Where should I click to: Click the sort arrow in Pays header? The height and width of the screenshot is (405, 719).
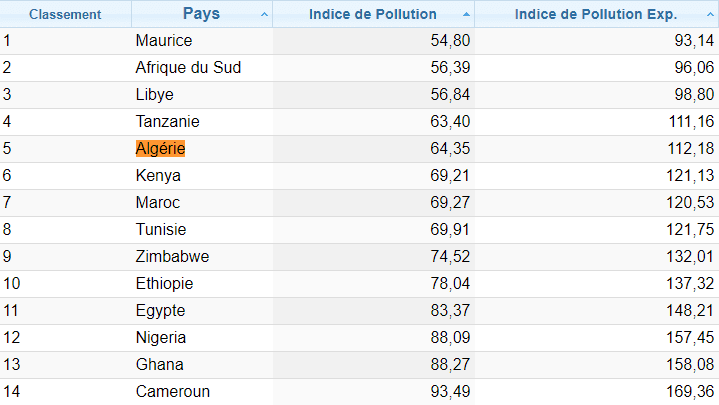(x=264, y=15)
